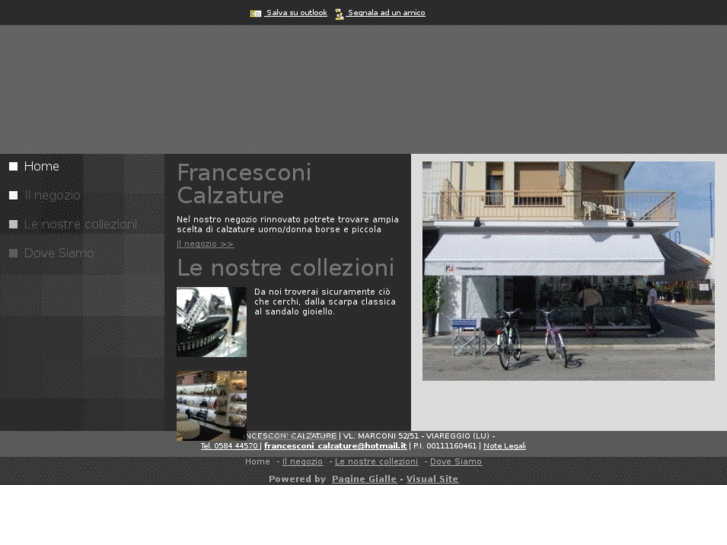Viewport: 727px width, 545px height.
Task: Click Home in the footer navigation
Action: point(257,462)
